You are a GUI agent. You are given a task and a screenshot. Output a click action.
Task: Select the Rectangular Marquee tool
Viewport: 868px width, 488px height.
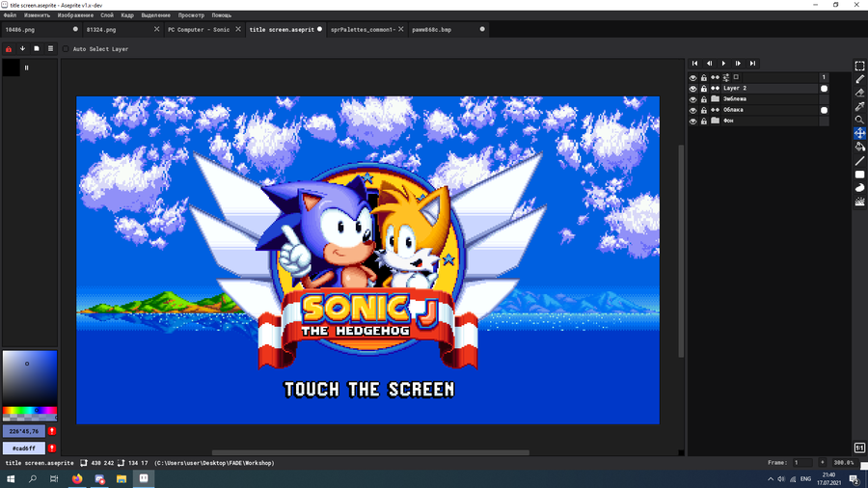[x=859, y=66]
